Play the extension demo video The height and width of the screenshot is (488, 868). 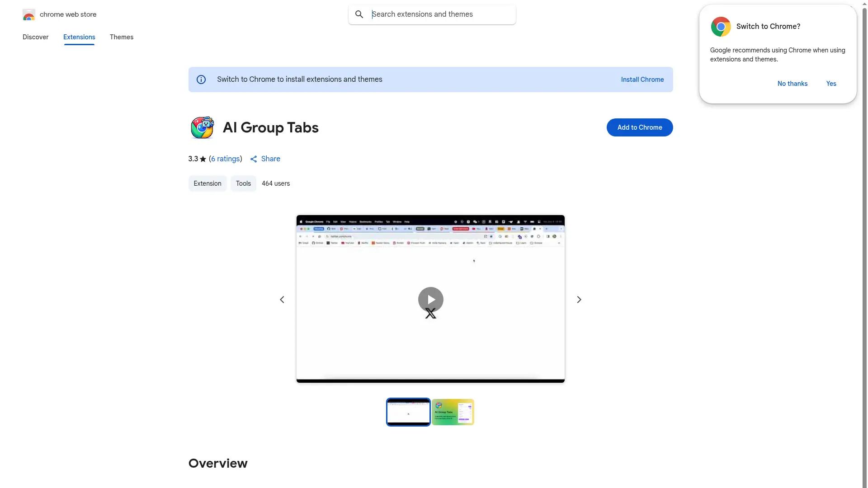(430, 299)
